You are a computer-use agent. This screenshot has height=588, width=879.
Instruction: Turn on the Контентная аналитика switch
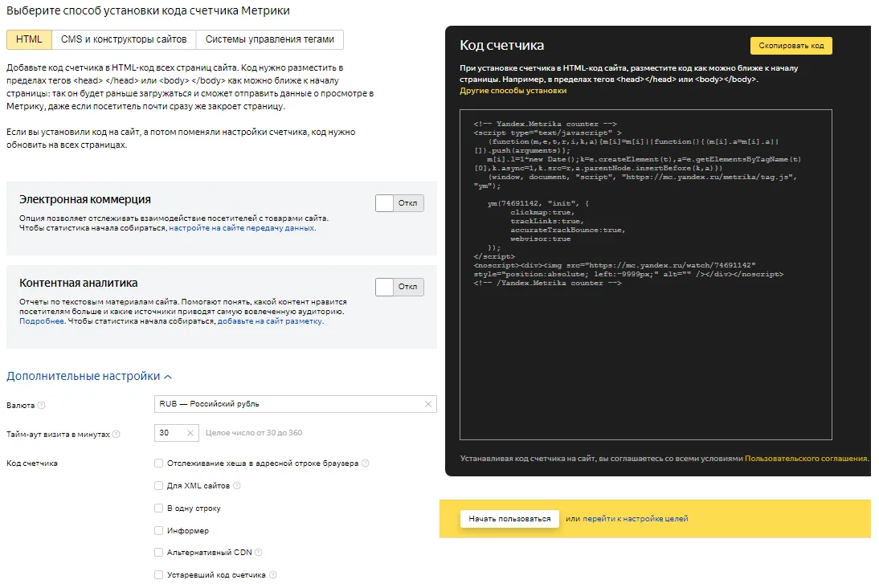(x=399, y=287)
